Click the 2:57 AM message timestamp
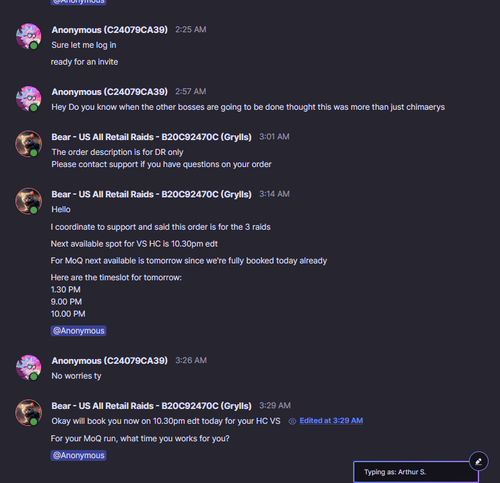 191,92
